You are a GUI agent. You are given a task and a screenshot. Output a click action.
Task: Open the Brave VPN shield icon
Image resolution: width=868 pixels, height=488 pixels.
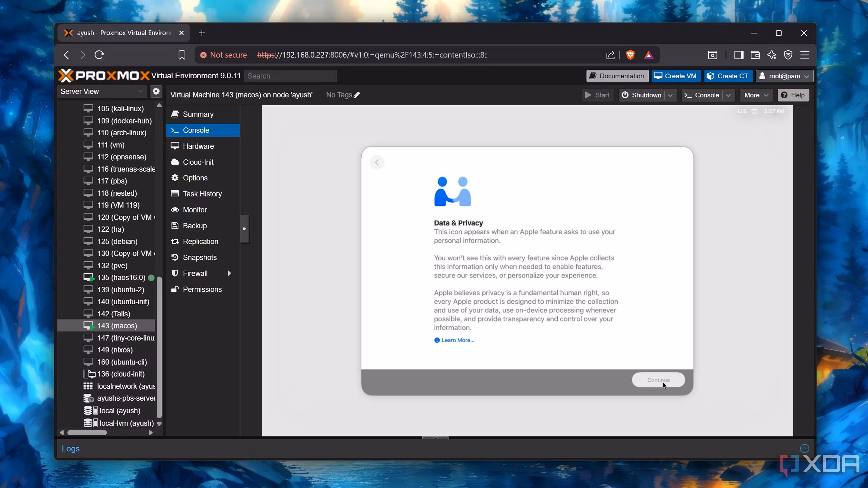pyautogui.click(x=788, y=55)
